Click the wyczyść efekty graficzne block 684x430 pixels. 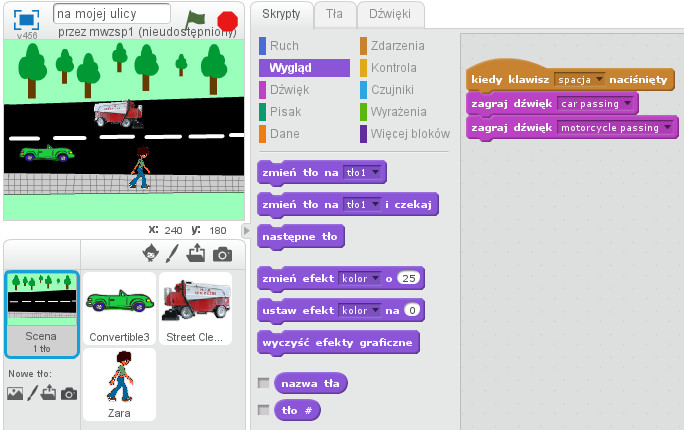tap(338, 343)
